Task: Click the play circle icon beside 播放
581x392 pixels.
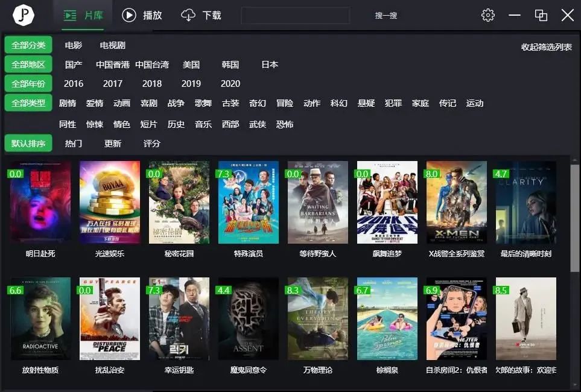Action: point(129,15)
